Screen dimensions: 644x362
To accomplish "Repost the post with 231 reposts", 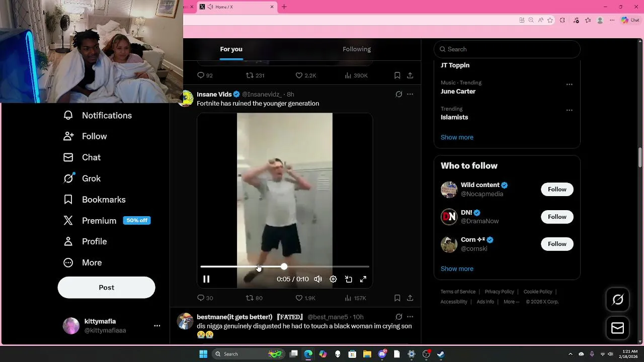I will click(255, 75).
